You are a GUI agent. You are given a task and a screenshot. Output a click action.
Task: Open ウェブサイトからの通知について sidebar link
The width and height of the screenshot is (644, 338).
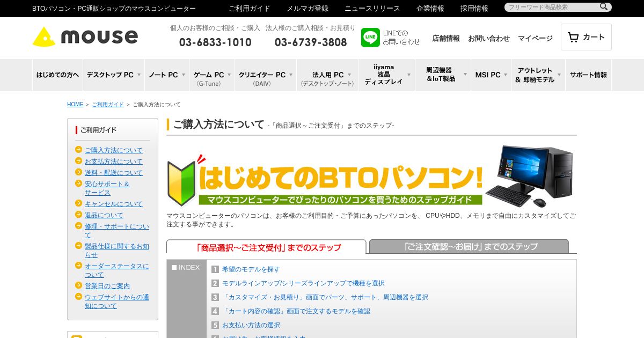117,302
